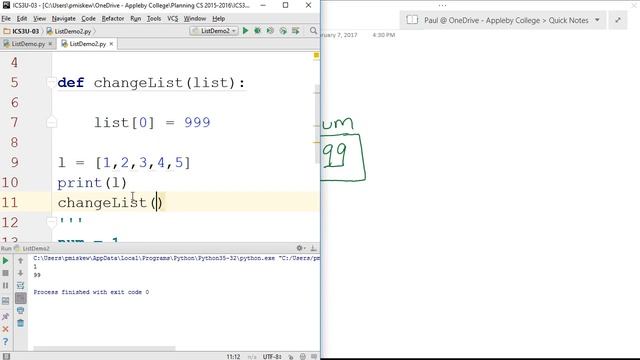This screenshot has width=640, height=360.
Task: Run with coverage icon in toolbar
Action: pyautogui.click(x=270, y=31)
